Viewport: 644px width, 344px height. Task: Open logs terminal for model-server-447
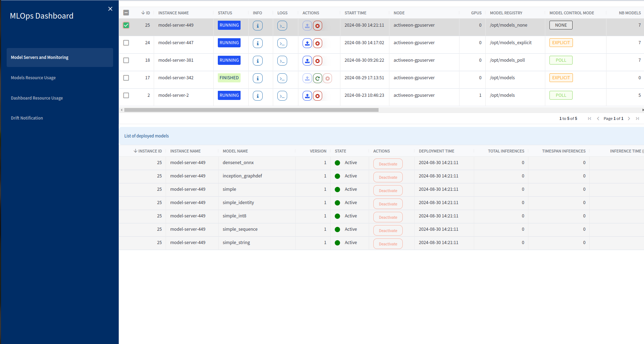point(282,43)
